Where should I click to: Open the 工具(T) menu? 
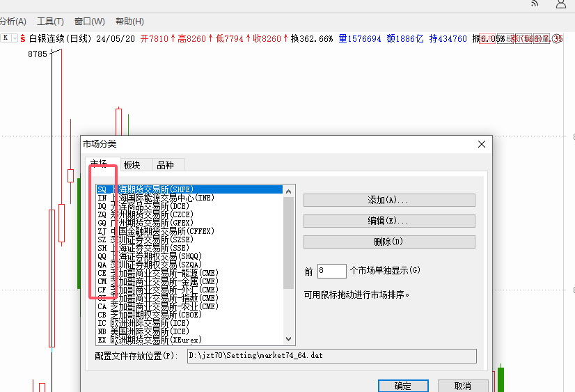(x=50, y=22)
